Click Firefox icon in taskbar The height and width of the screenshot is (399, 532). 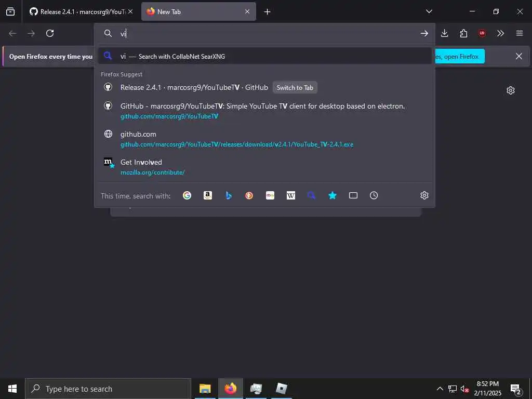pos(231,389)
